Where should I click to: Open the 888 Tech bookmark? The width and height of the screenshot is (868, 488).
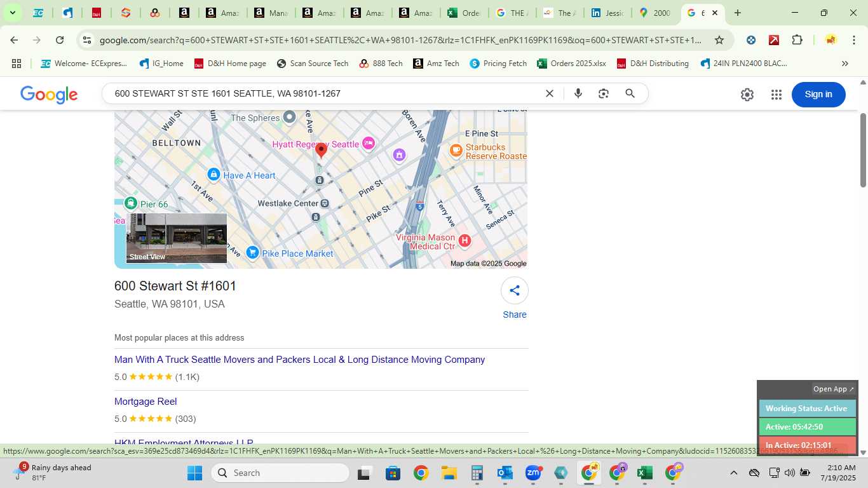click(381, 64)
